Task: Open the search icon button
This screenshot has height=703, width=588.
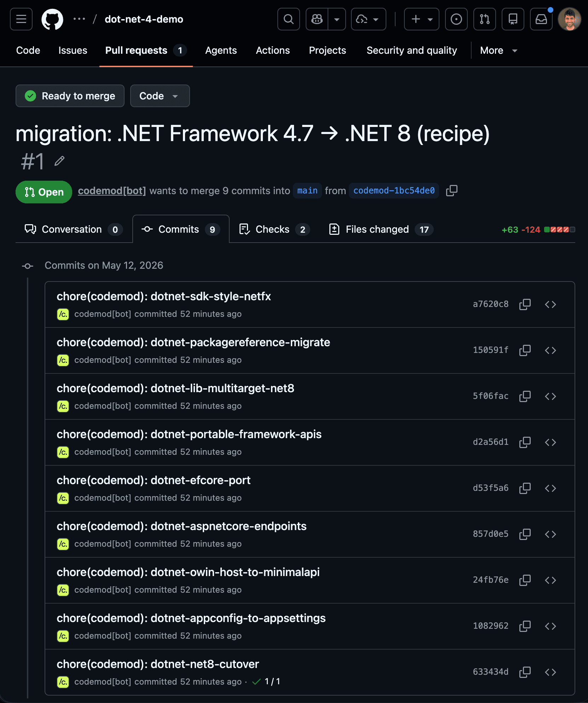Action: click(289, 19)
